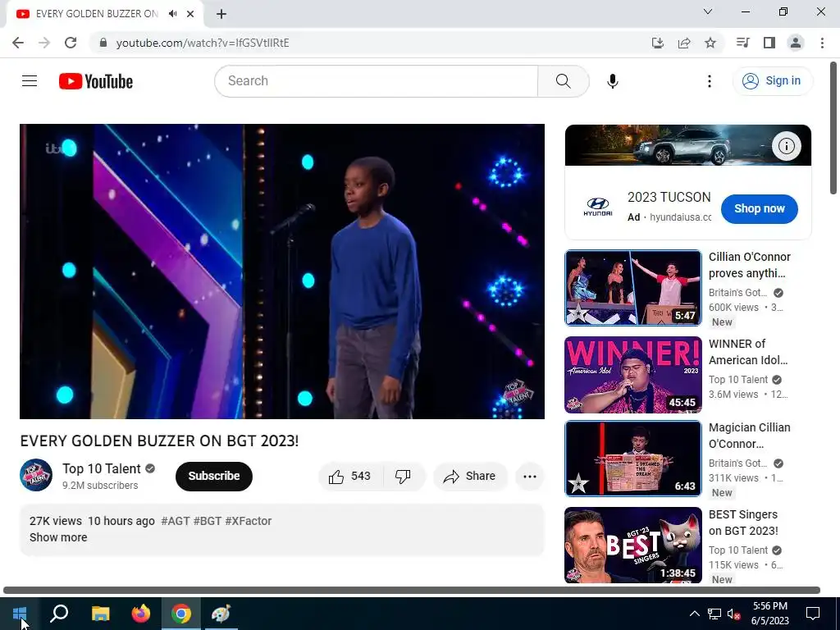The image size is (840, 630).
Task: Dislike the video
Action: [403, 477]
